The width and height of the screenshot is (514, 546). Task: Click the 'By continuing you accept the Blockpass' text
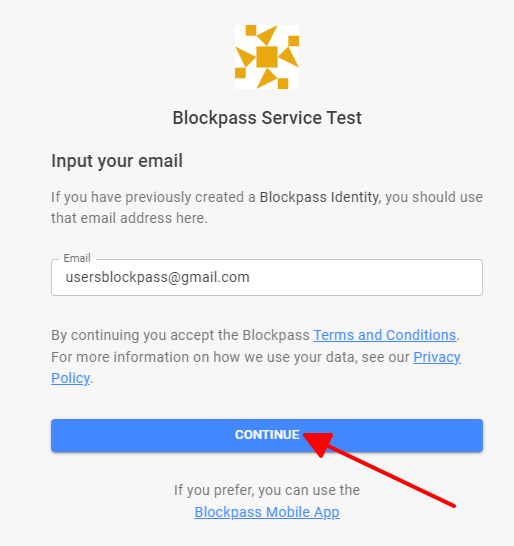pyautogui.click(x=180, y=335)
